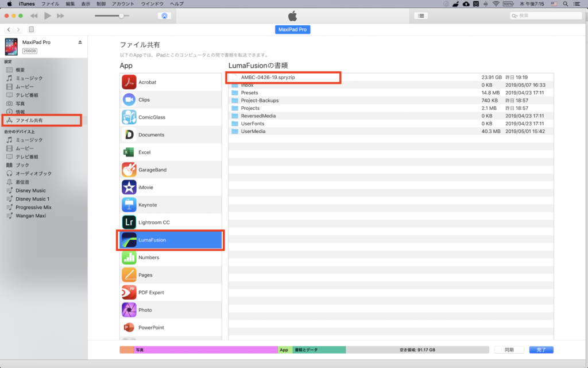588x368 pixels.
Task: Open the アカウント menu
Action: click(x=123, y=4)
